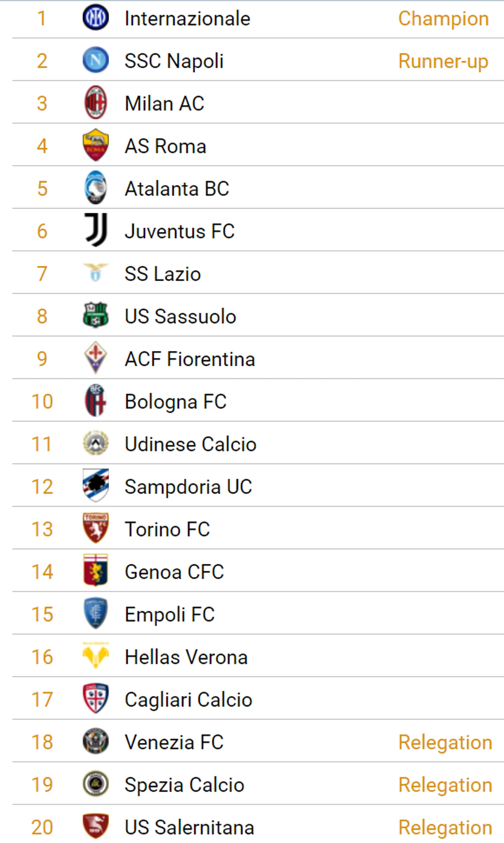Viewport: 504px width, 843px height.
Task: Click the Relegation label beside Venezia FC
Action: click(445, 742)
